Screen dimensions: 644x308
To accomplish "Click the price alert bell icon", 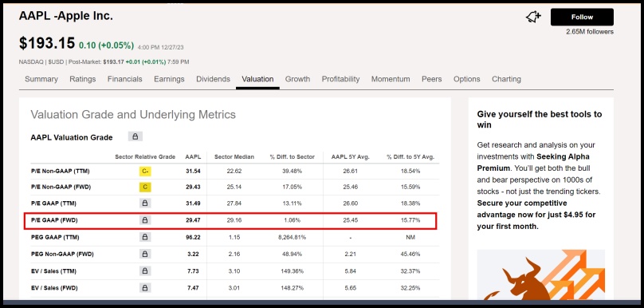I will pos(533,17).
